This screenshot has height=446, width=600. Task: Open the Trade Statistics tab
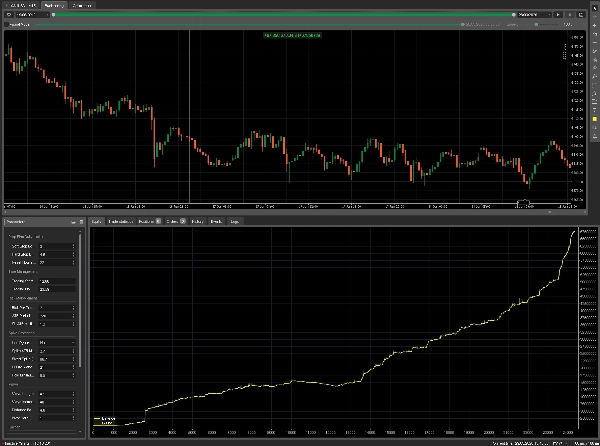point(121,221)
